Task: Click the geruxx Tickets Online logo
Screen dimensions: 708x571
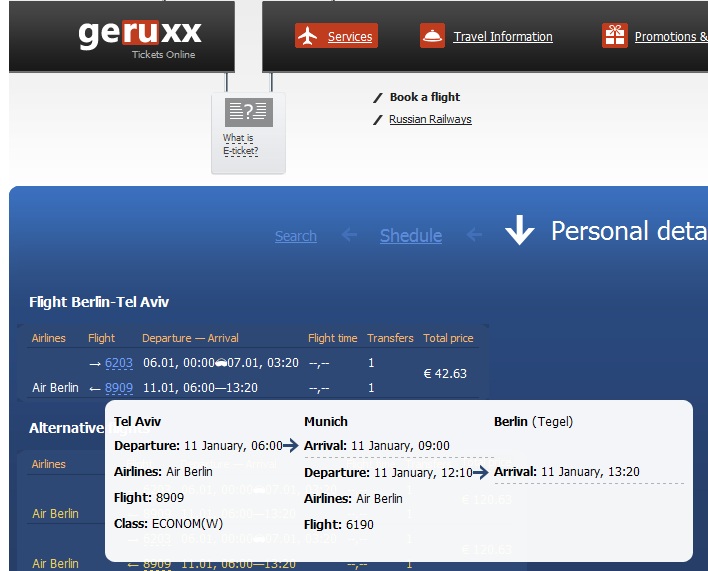Action: 140,39
